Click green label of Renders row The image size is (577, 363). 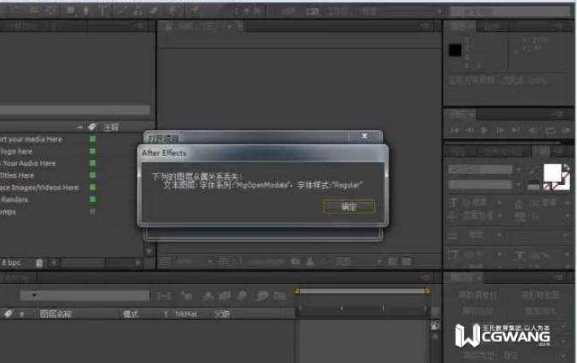[x=92, y=199]
